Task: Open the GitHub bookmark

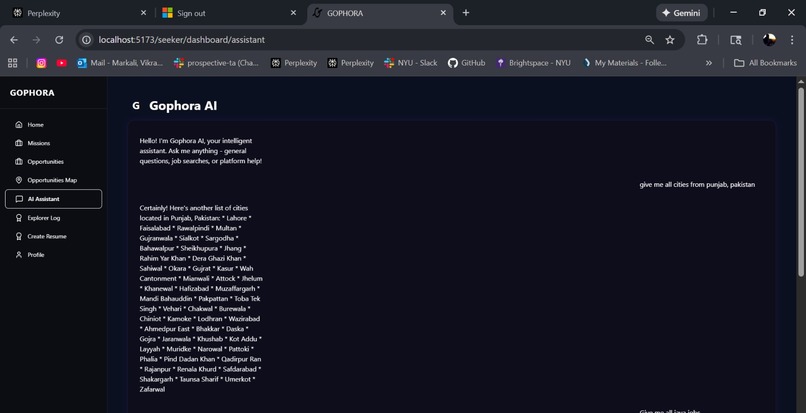Action: point(466,63)
